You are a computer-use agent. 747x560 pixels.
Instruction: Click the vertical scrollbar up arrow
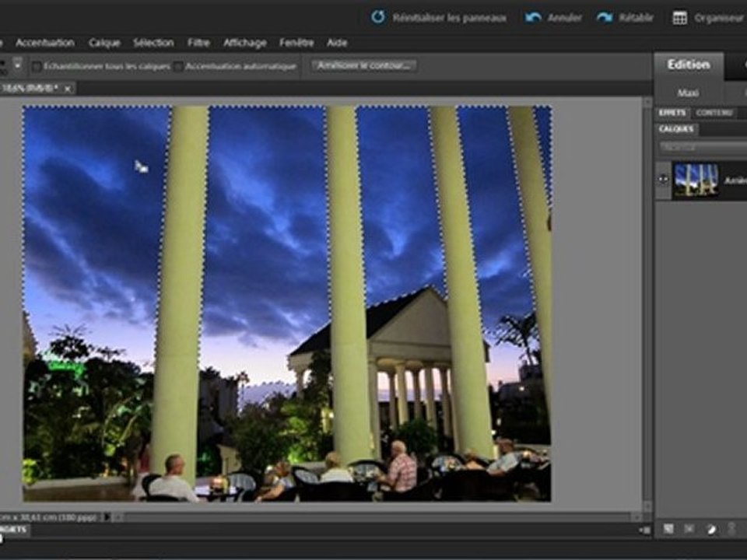(647, 103)
